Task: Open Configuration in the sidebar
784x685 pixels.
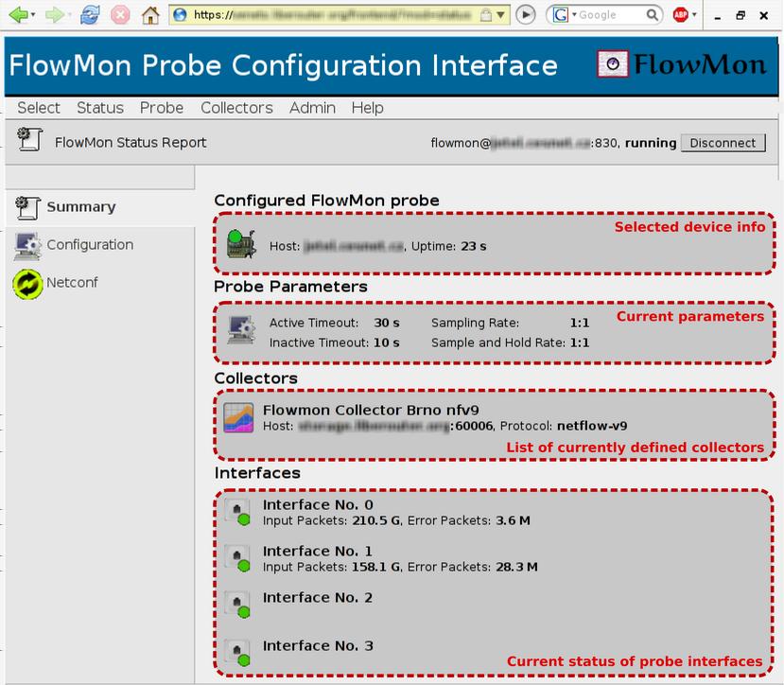Action: coord(90,245)
